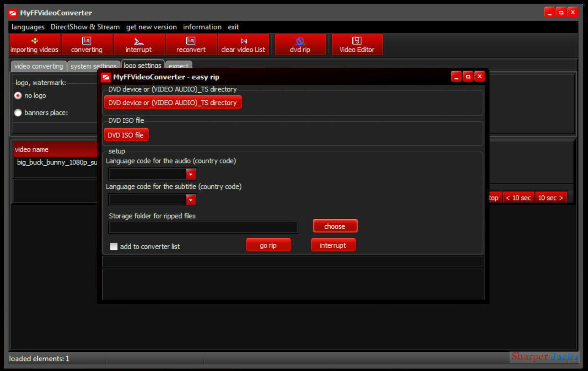Maximize the easy rip dialog
588x371 pixels.
(x=468, y=76)
